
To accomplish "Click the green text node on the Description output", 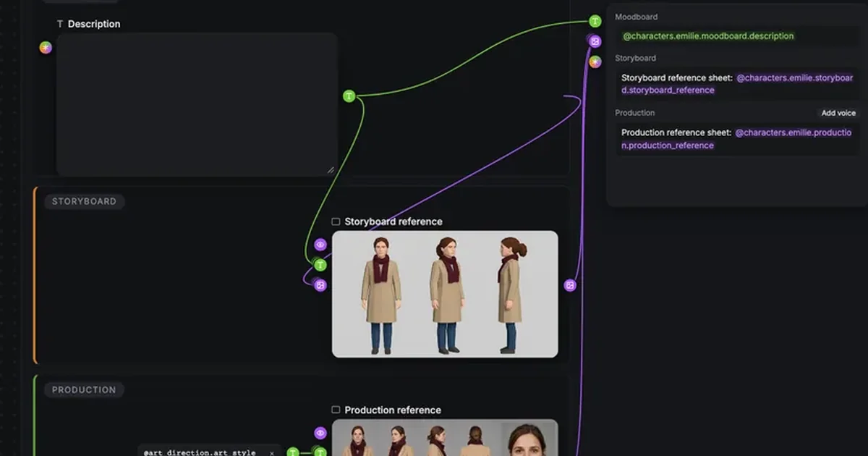I will point(349,96).
